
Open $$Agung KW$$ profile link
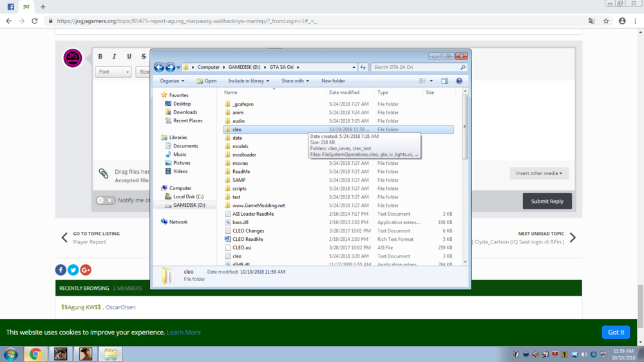click(x=81, y=307)
